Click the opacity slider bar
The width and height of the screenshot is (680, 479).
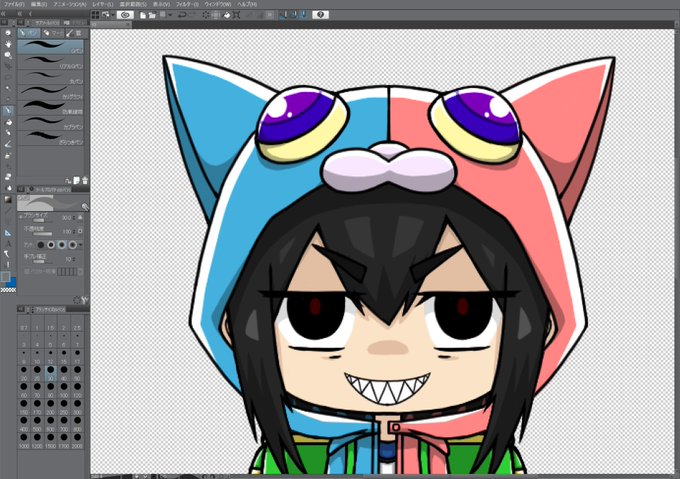point(43,234)
